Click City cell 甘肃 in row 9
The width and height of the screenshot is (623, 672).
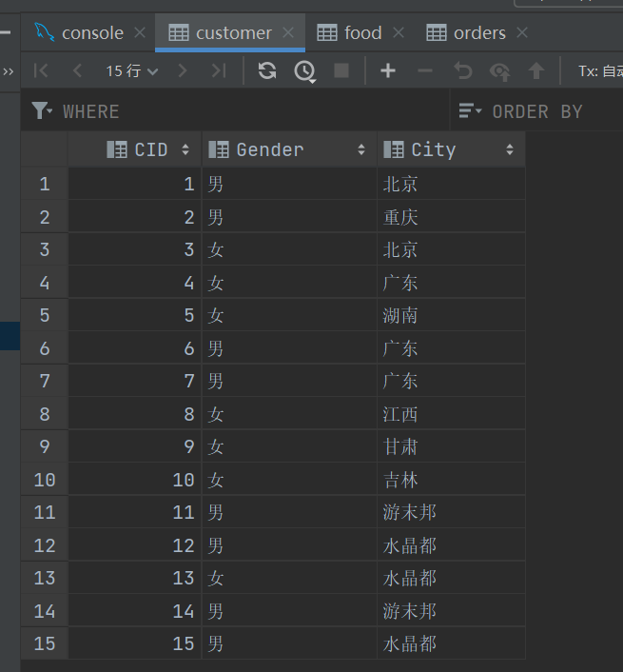[x=451, y=446]
